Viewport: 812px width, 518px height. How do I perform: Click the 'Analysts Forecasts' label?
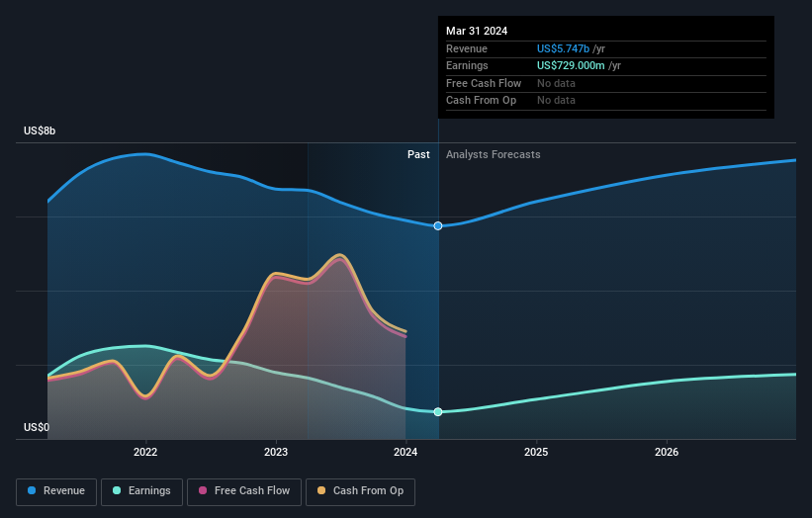coord(493,154)
